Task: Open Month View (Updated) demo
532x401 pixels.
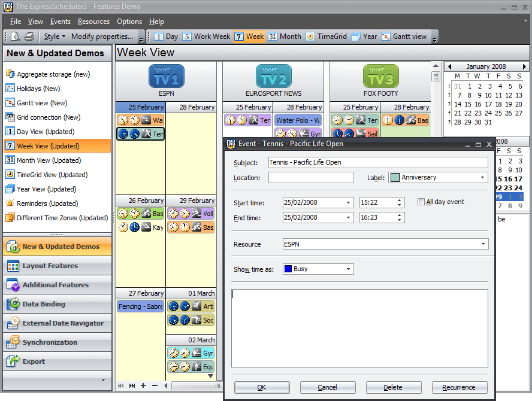Action: pyautogui.click(x=43, y=160)
